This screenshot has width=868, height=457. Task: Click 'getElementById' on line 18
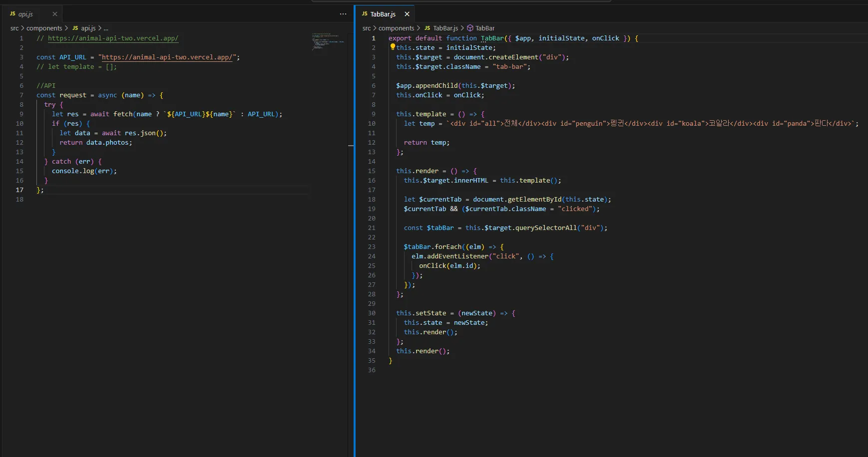coord(534,200)
